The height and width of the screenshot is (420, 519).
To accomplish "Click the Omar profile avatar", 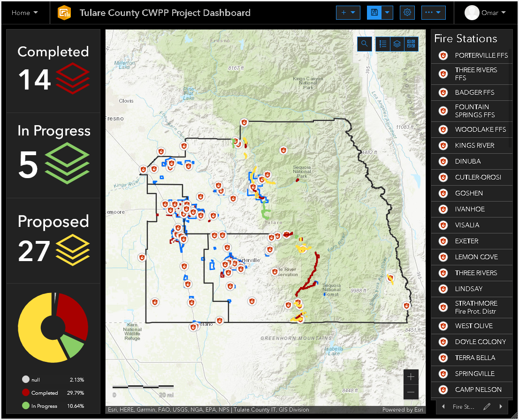I will point(472,13).
